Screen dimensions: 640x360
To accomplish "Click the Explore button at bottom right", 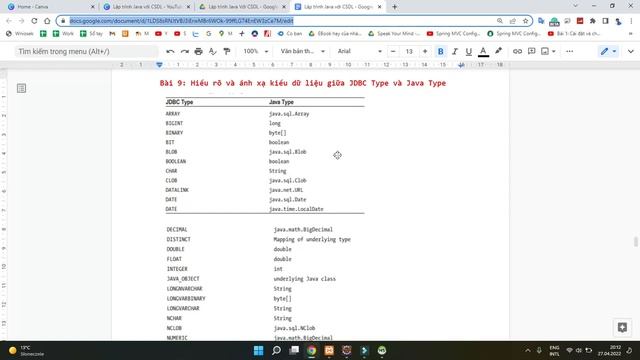I will pyautogui.click(x=622, y=327).
